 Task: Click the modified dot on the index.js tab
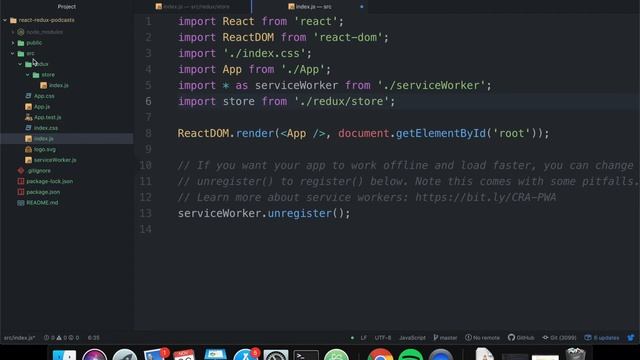tap(362, 7)
